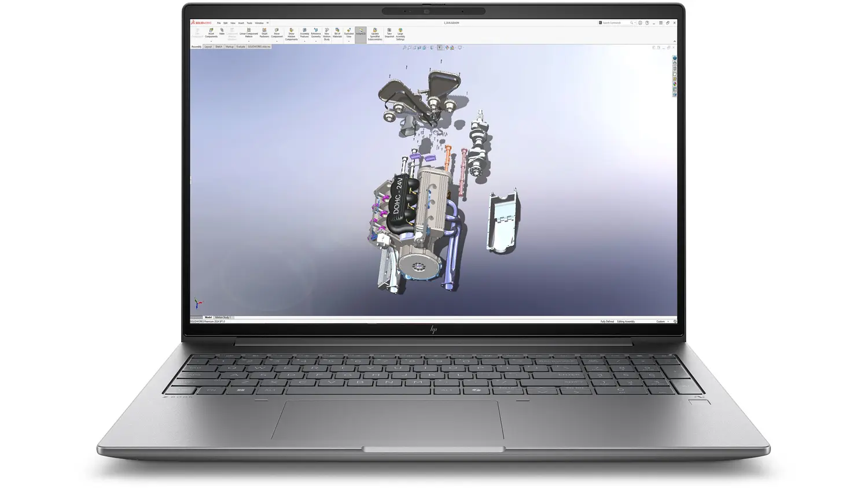The width and height of the screenshot is (868, 488).
Task: Click the Section View icon
Action: [x=420, y=47]
